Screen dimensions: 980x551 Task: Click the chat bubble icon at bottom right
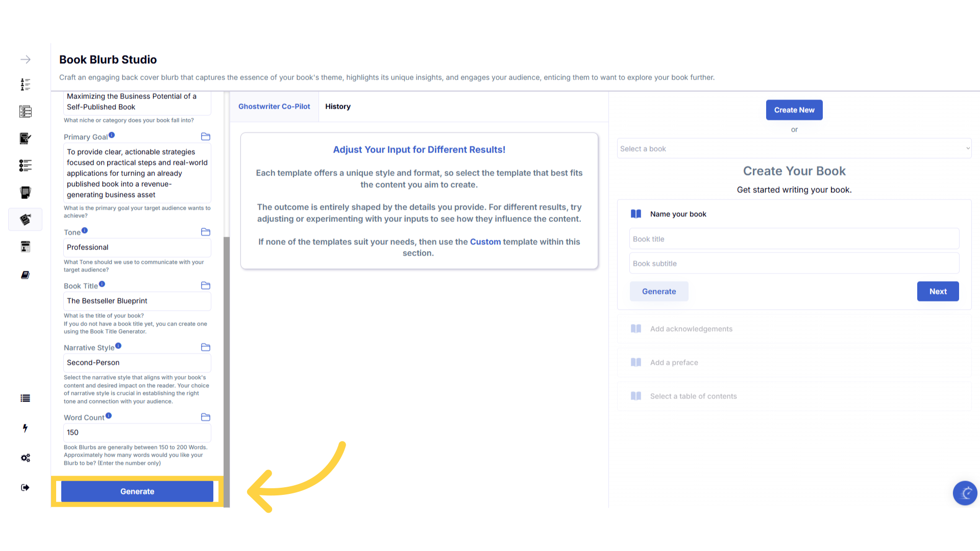pos(965,493)
